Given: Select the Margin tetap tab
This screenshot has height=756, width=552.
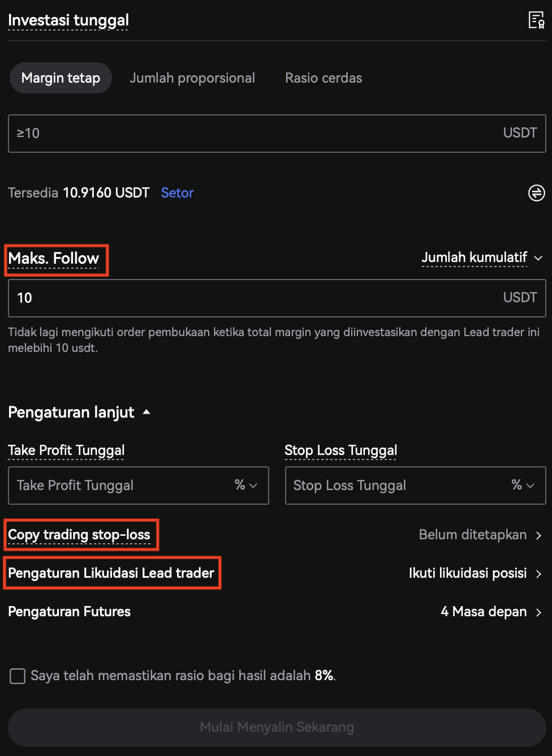Looking at the screenshot, I should coord(61,78).
